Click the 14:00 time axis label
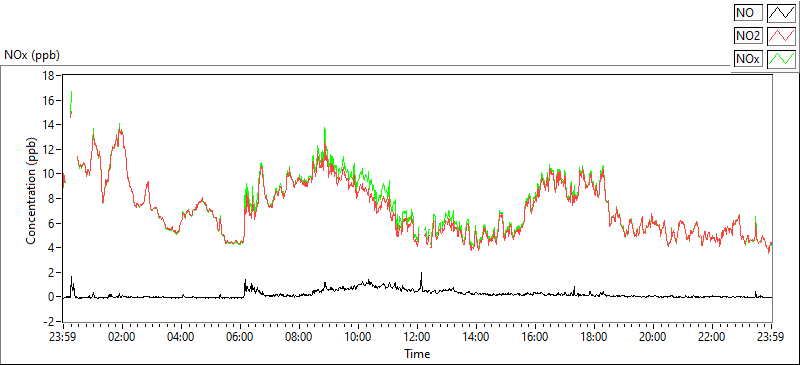Screen dimensions: 800x365 click(x=476, y=337)
